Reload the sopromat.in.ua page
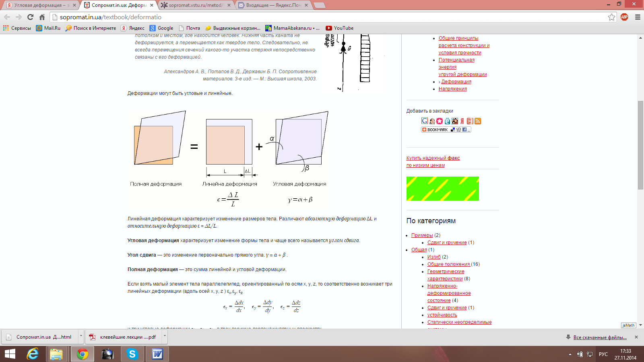This screenshot has height=362, width=644. coord(30,17)
